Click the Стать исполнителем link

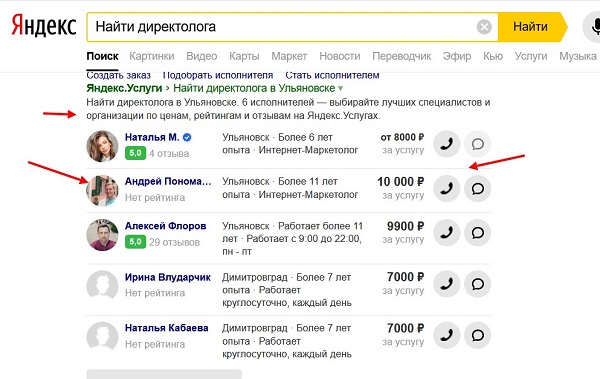(332, 75)
